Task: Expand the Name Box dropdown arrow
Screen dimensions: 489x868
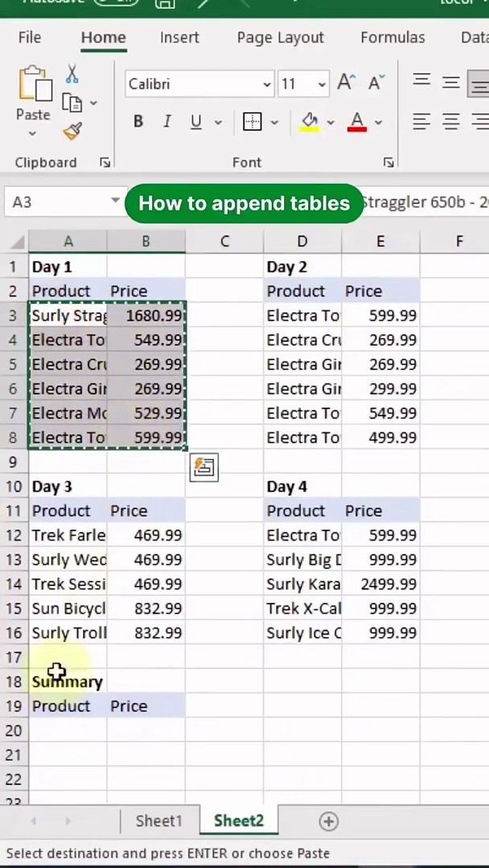Action: pyautogui.click(x=115, y=201)
